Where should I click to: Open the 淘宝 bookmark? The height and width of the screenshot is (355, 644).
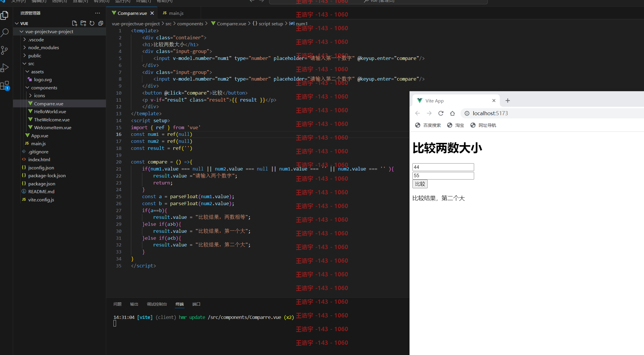click(456, 125)
